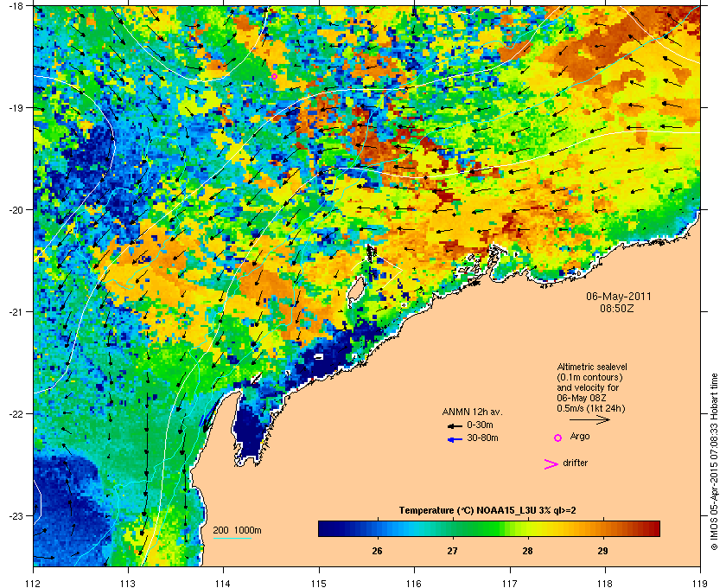Click the colorbar value label '26'
This screenshot has height=588, width=726.
(378, 551)
